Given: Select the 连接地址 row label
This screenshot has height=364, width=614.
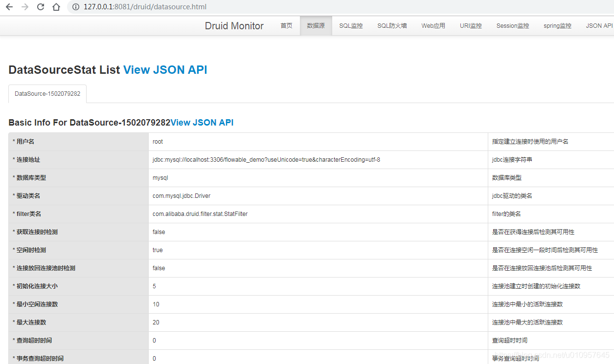Looking at the screenshot, I should (x=26, y=160).
